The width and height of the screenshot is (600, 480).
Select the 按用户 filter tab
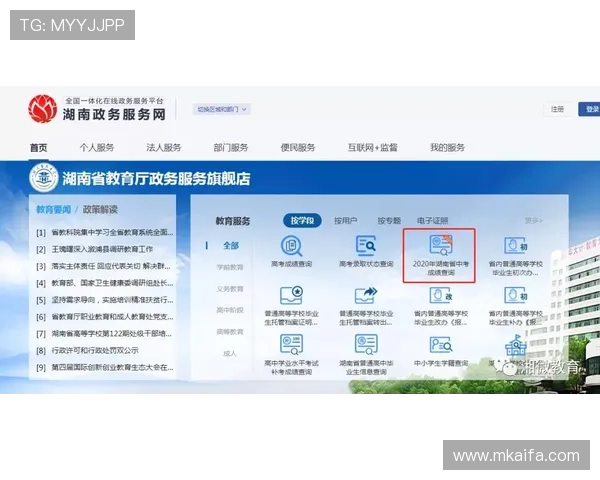(x=345, y=221)
